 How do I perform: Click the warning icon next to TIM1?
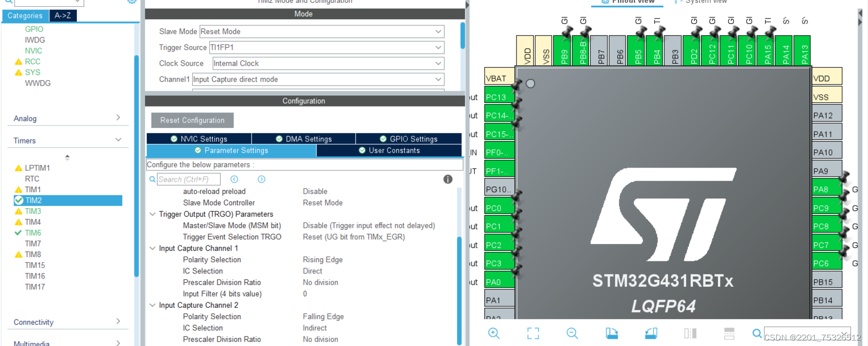[x=19, y=189]
